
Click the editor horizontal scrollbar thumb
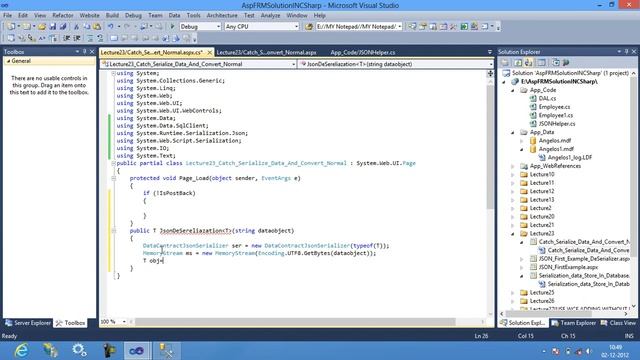click(295, 322)
